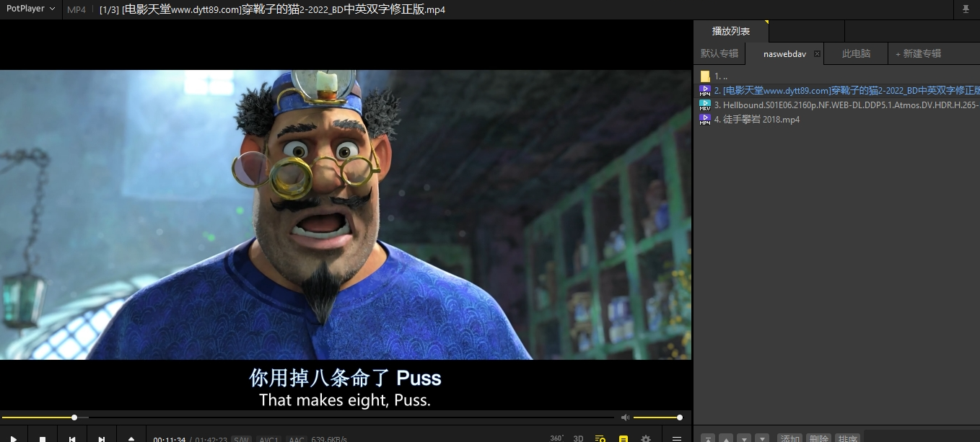The image size is (980, 442).
Task: Select the 播放列表 panel tab
Action: [x=731, y=31]
